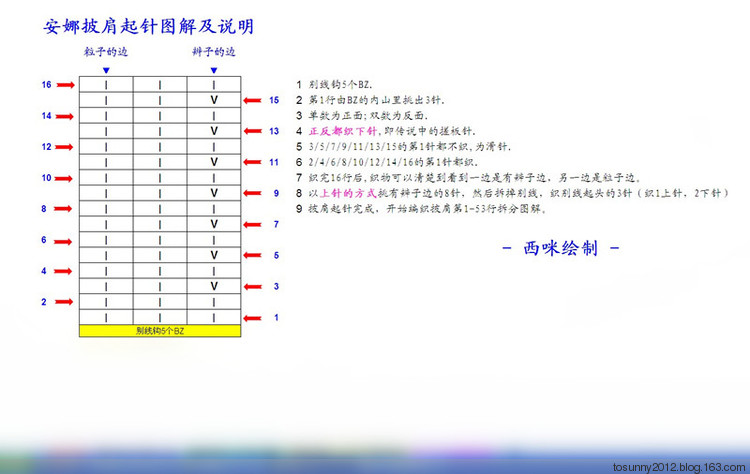Select row number 6 label
This screenshot has width=750, height=474.
[44, 240]
